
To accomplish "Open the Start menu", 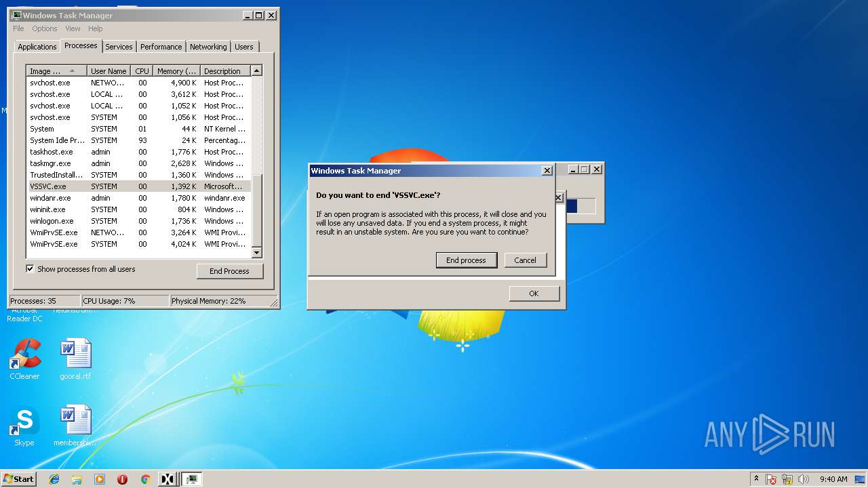I will (x=18, y=479).
